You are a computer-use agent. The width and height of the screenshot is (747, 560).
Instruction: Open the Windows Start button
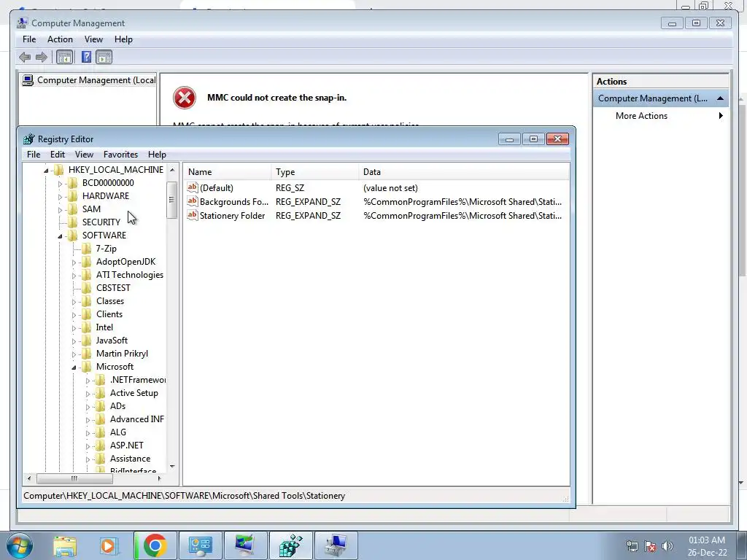click(x=19, y=545)
